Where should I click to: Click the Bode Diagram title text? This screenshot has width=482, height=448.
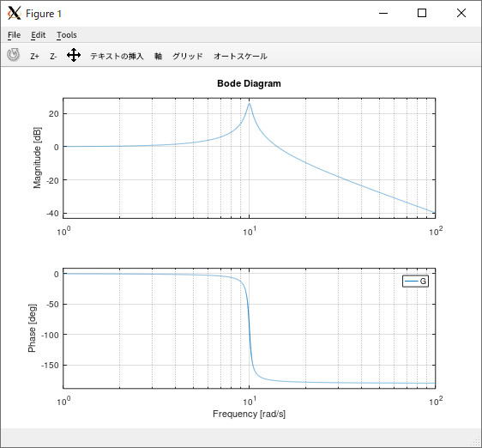click(x=249, y=84)
